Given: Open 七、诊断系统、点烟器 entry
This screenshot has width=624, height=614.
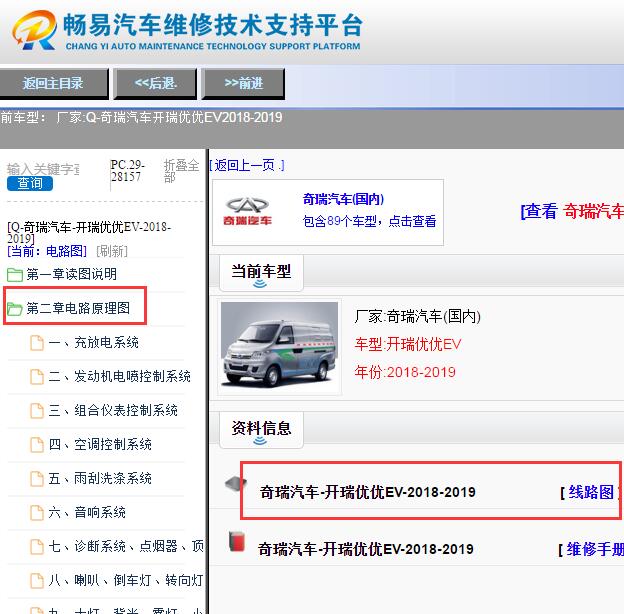Looking at the screenshot, I should pos(126,546).
